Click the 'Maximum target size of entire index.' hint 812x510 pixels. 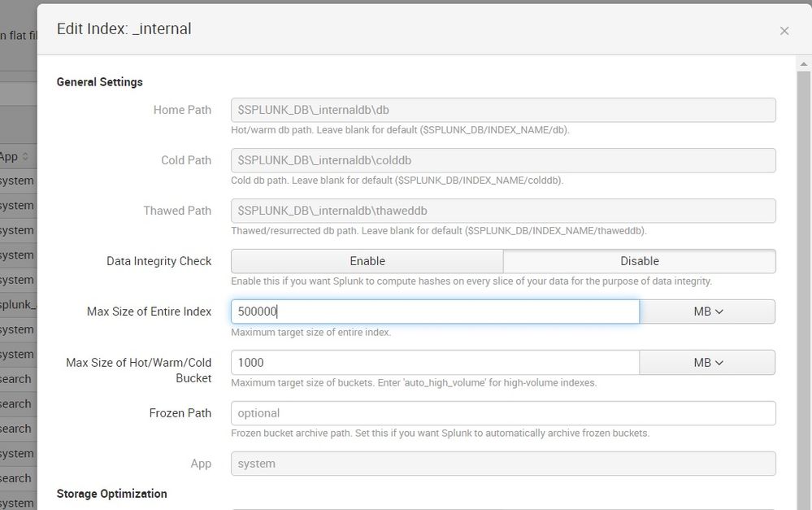tap(310, 332)
